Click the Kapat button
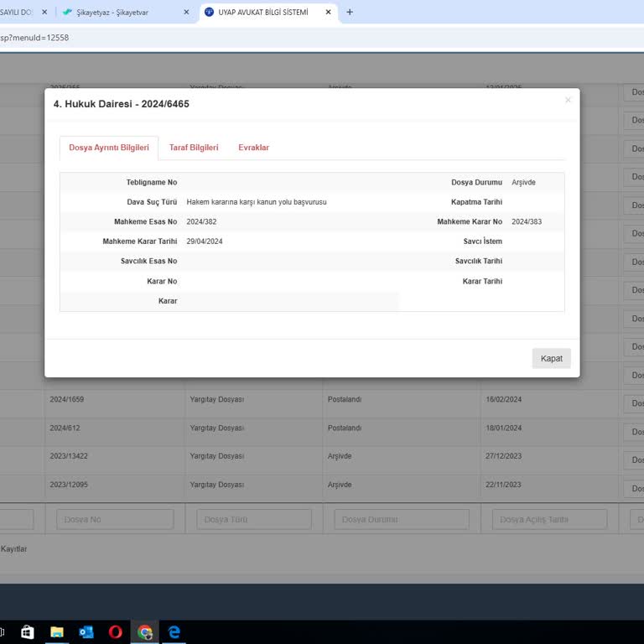Viewport: 644px width, 644px height. tap(551, 359)
